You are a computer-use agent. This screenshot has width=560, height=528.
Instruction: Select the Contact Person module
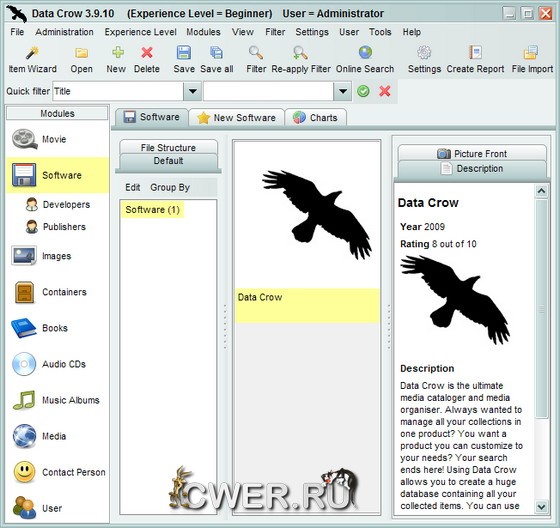point(57,472)
